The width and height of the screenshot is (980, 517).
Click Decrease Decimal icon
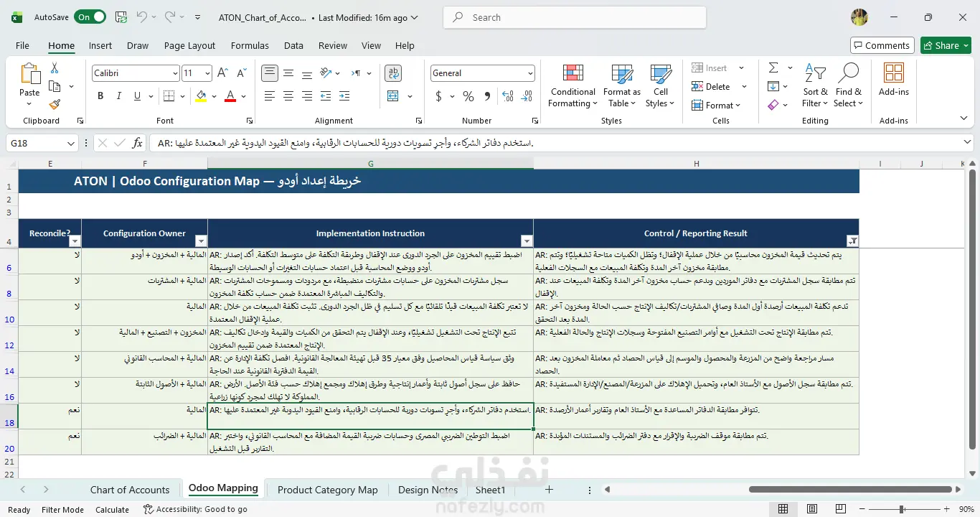(527, 96)
